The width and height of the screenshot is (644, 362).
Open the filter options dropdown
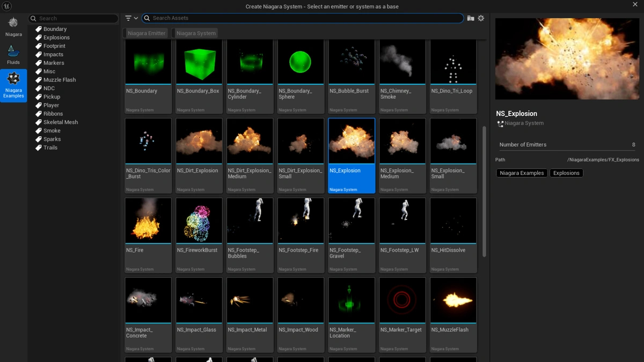131,18
